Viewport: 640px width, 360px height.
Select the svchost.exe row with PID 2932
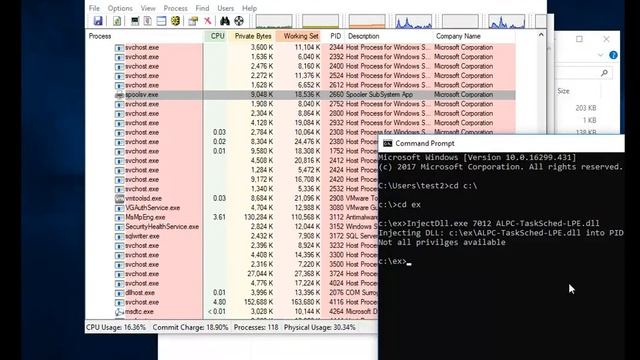[x=300, y=123]
